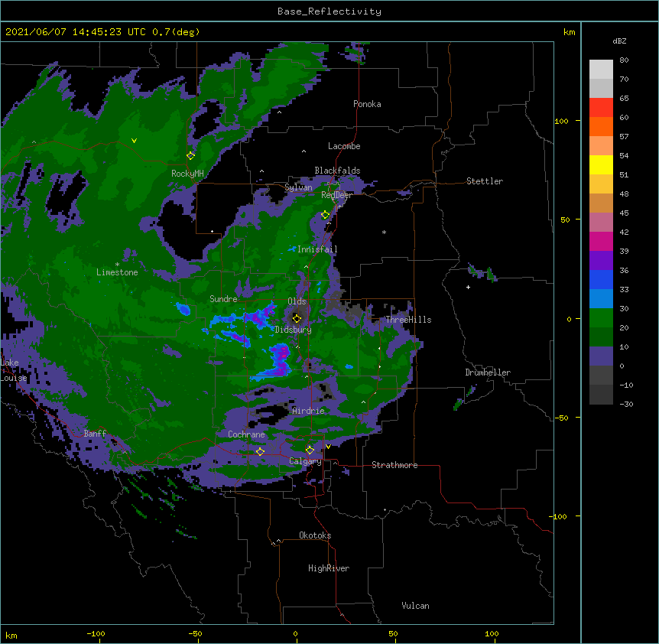Viewport: 659px width, 644px height.
Task: Select the Sundre town label
Action: pos(223,299)
